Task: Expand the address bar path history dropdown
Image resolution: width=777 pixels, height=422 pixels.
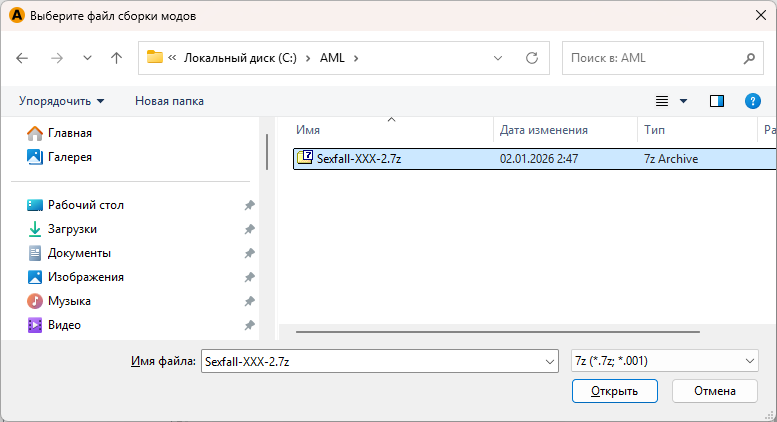Action: point(498,58)
